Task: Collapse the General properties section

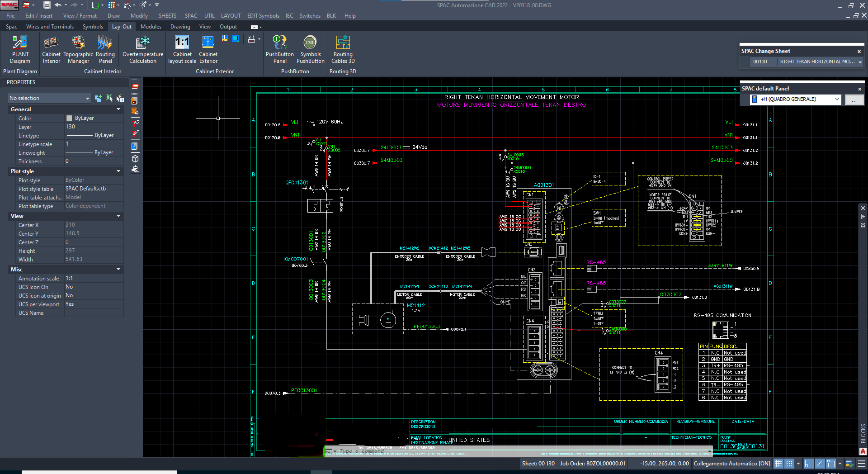Action: [x=118, y=109]
